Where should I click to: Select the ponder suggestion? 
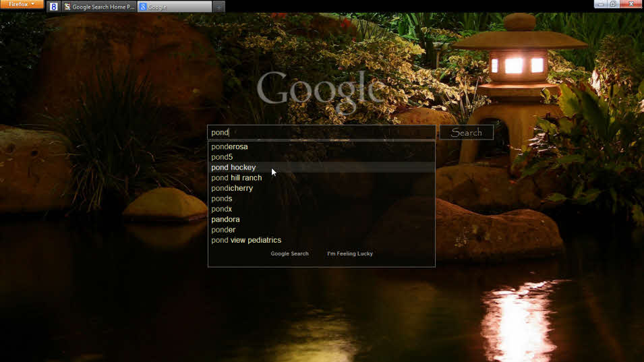(x=321, y=230)
